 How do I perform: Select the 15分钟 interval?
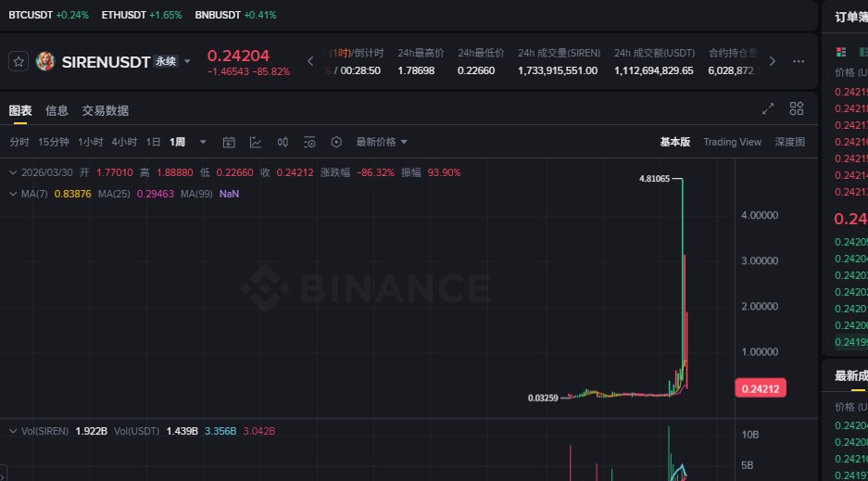click(53, 142)
